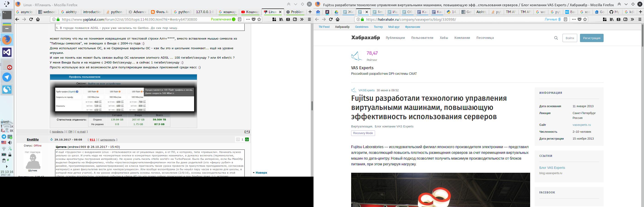Open reader view on the habrahabr page

coord(566,19)
